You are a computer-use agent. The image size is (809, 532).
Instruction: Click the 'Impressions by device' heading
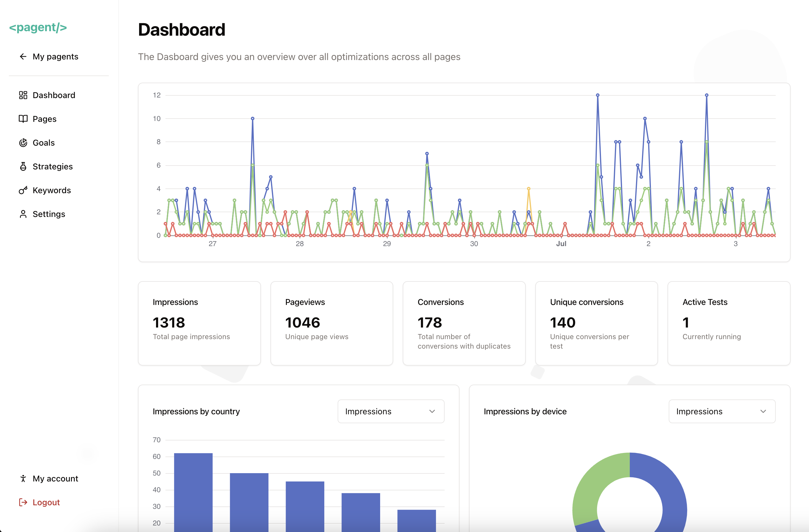pyautogui.click(x=525, y=411)
